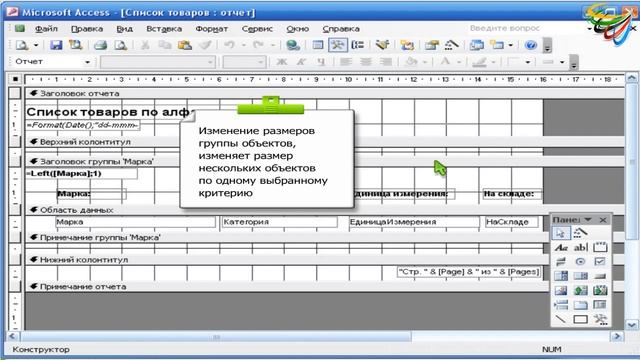
Task: Click the Code icon in the toolbar
Action: click(x=407, y=45)
